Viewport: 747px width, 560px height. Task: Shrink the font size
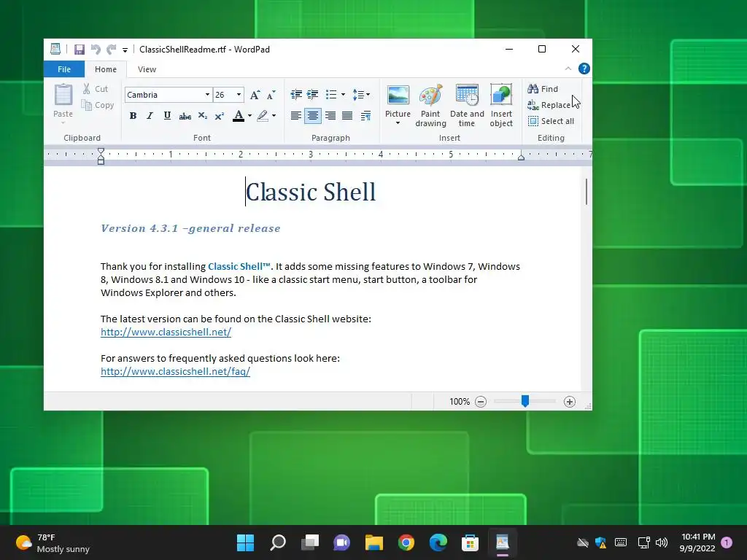pyautogui.click(x=271, y=94)
